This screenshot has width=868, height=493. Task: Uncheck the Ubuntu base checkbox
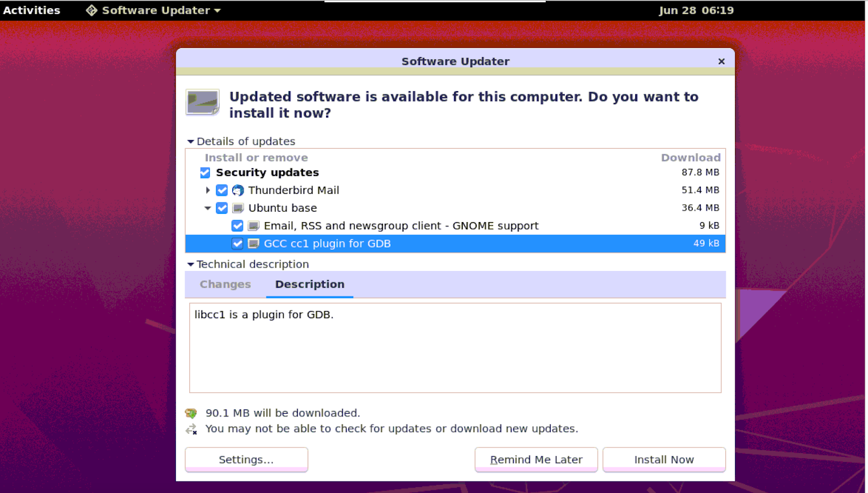(x=222, y=208)
